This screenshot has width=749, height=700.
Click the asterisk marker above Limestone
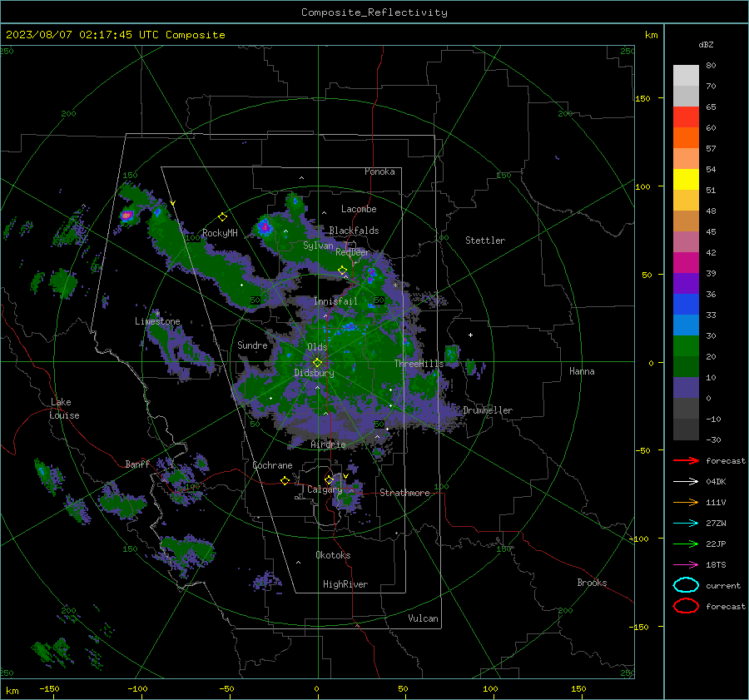(157, 314)
